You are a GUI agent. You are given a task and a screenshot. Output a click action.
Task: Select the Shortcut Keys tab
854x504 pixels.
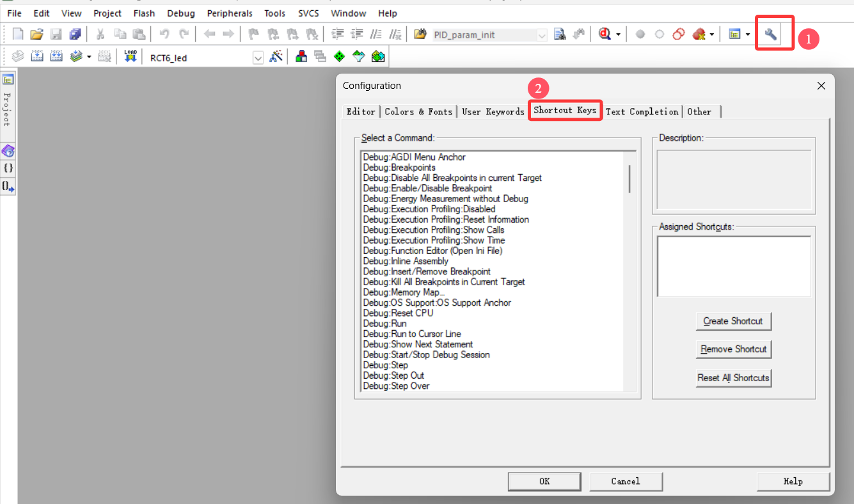point(565,110)
